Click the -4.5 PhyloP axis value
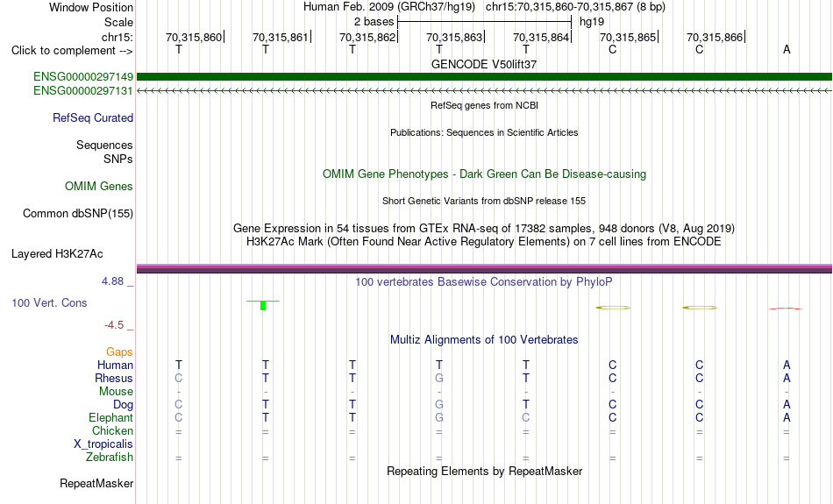The height and width of the screenshot is (504, 833). tap(114, 325)
